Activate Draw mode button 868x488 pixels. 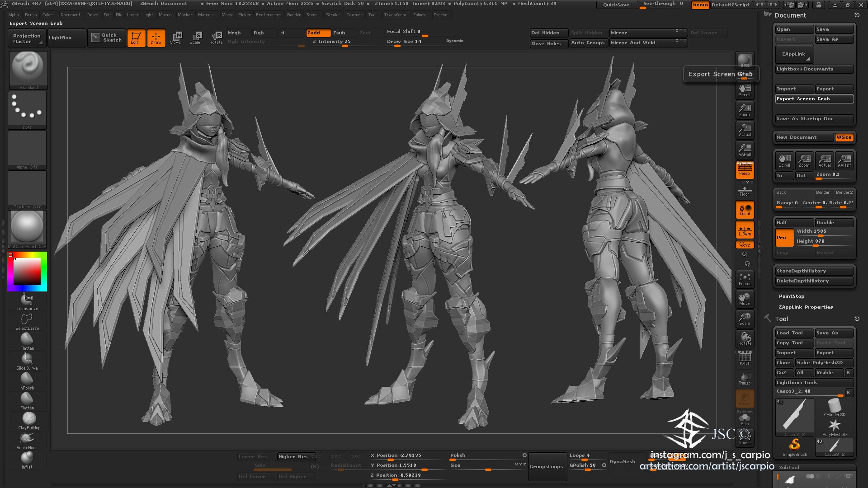pyautogui.click(x=156, y=38)
